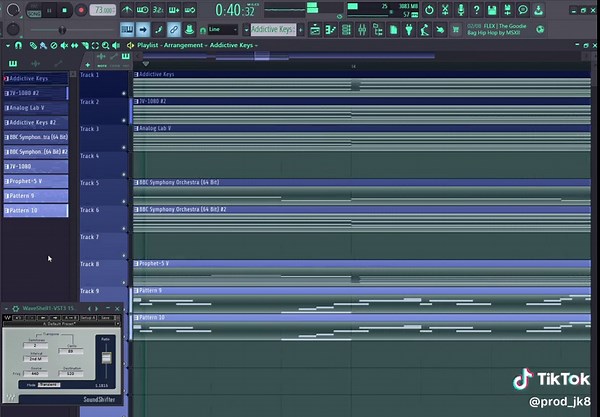Pause playback using the pause button

tap(49, 10)
